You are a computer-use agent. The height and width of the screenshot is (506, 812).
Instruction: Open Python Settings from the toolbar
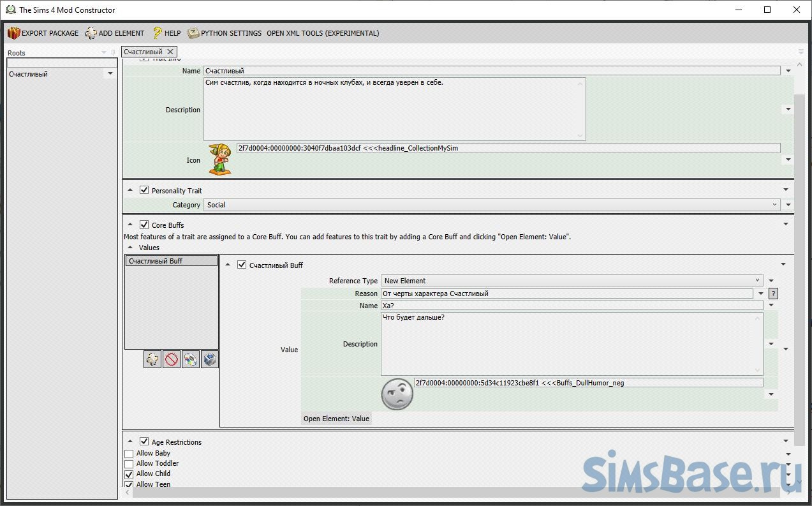click(225, 33)
